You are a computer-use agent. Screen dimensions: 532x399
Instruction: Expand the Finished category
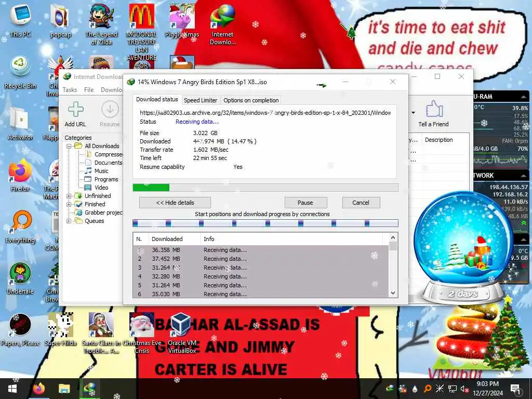(x=69, y=204)
